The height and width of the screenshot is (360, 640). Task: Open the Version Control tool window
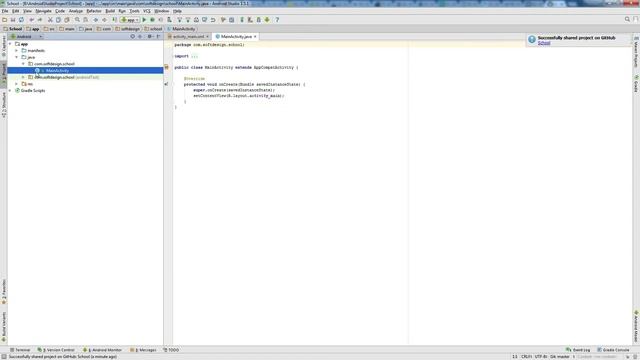(x=56, y=350)
